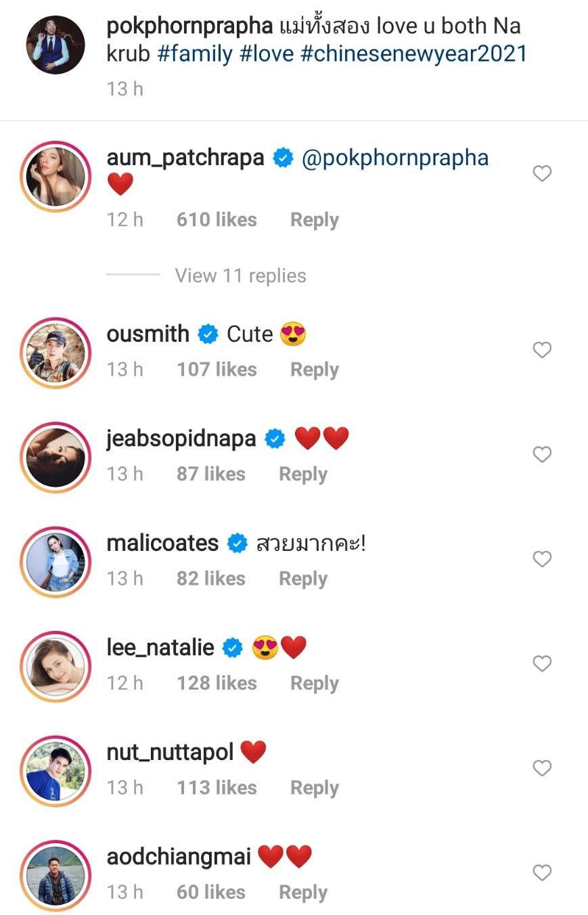Like jeabsopidnapa's comment using the heart

tap(542, 454)
